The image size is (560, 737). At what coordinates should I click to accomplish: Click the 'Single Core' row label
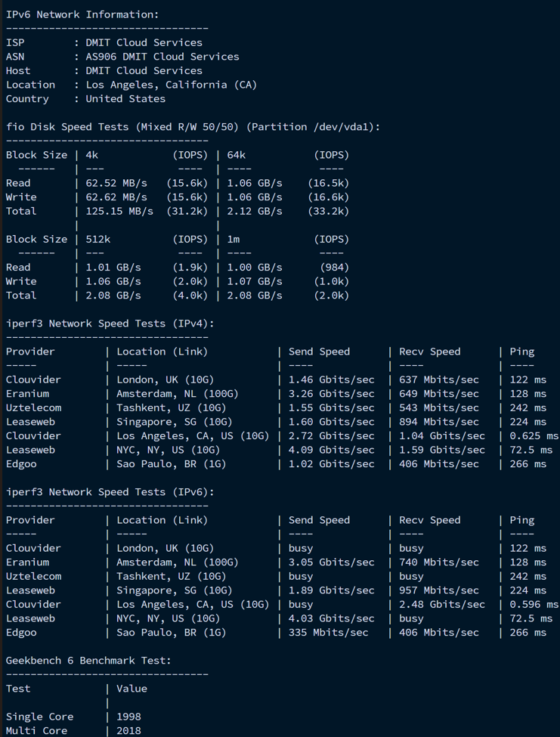39,717
